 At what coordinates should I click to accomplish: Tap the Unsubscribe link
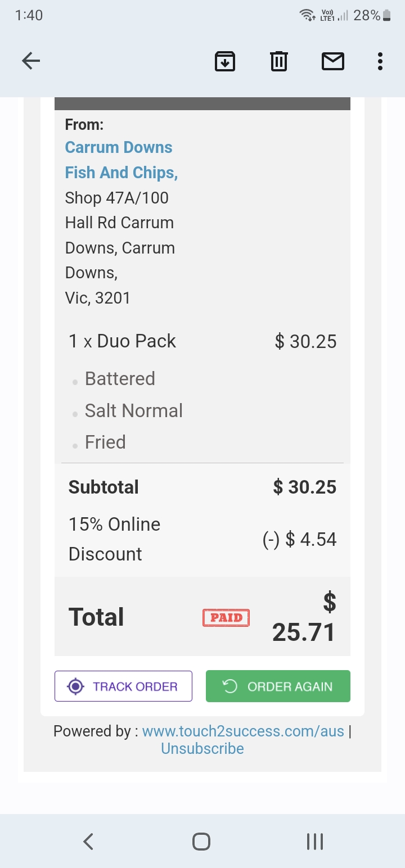point(202,749)
